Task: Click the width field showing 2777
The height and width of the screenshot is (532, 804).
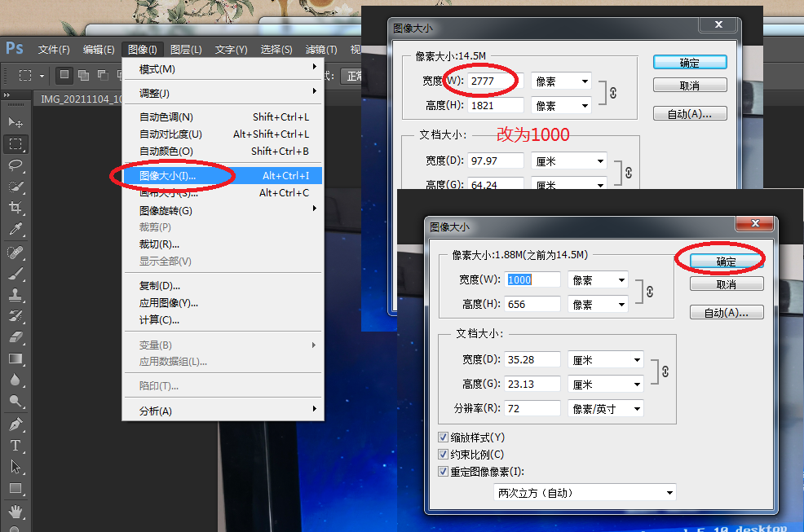Action: tap(495, 81)
